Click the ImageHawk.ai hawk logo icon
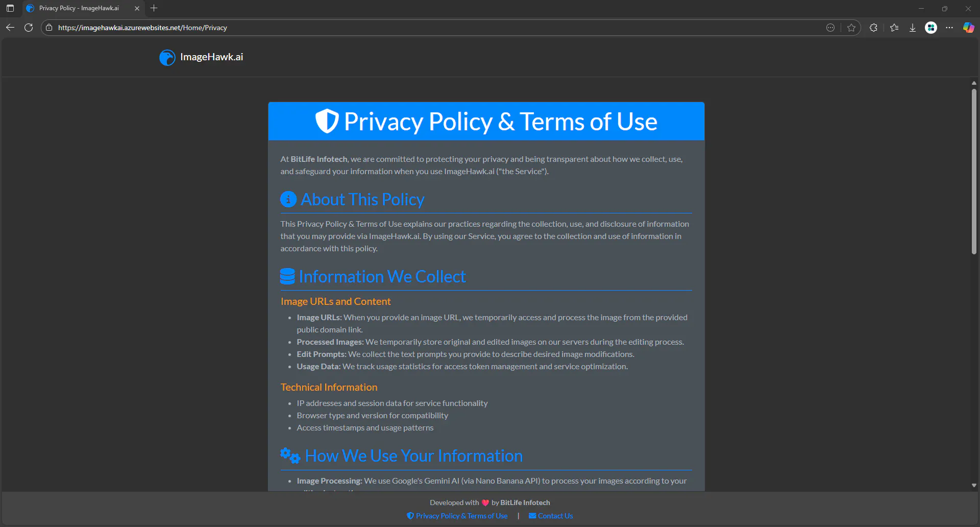The width and height of the screenshot is (980, 527). (167, 57)
